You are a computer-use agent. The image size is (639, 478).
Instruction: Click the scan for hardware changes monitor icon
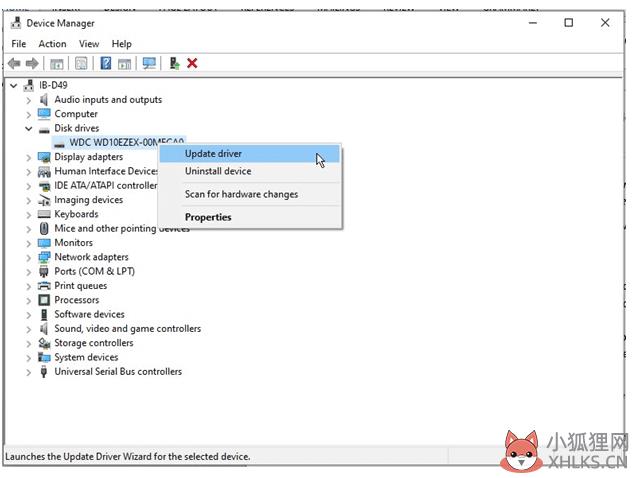[x=149, y=63]
